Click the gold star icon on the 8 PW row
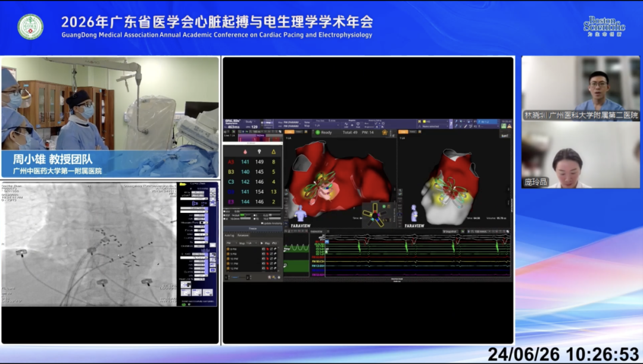This screenshot has height=364, width=643. click(x=228, y=249)
